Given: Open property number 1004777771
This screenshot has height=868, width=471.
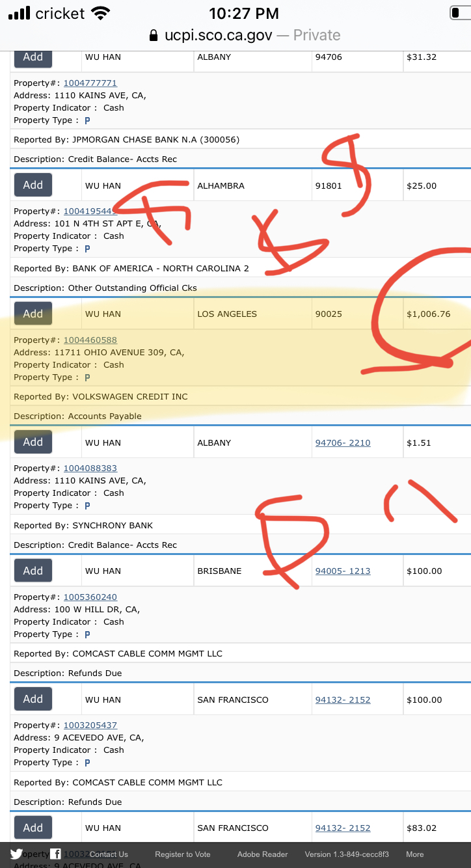Looking at the screenshot, I should click(x=90, y=83).
